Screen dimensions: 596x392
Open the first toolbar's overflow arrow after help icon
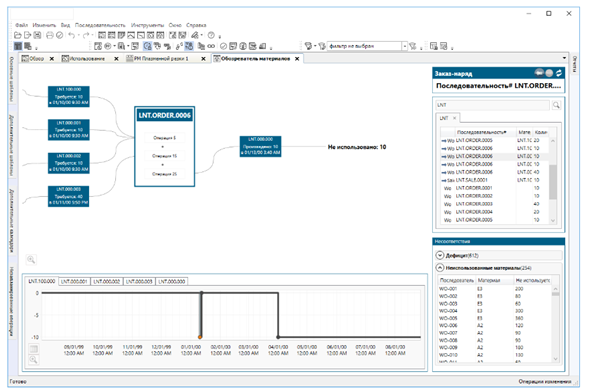220,37
